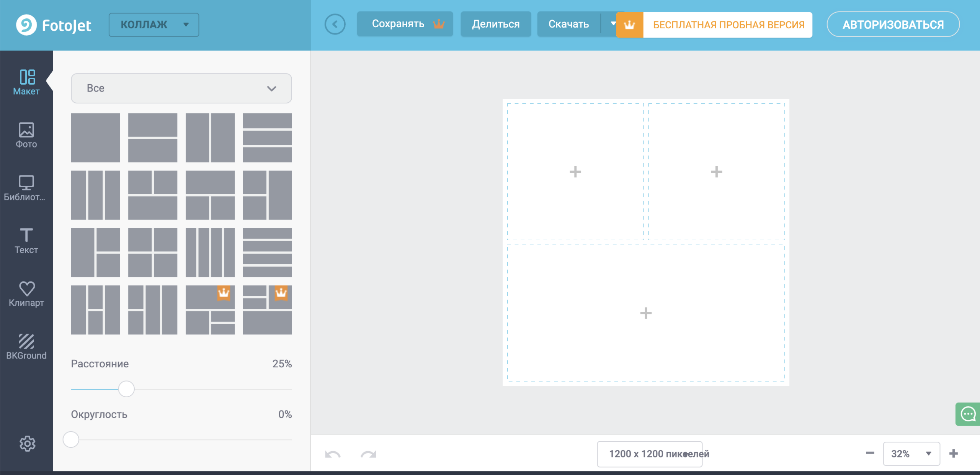Open the BKGround panel
Image resolution: width=980 pixels, height=475 pixels.
pos(26,346)
